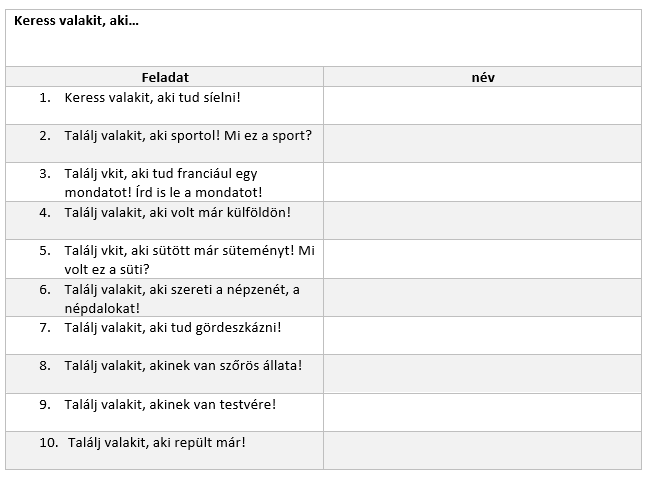
Task: Click the name cell for szőrös állata row
Action: coord(482,374)
